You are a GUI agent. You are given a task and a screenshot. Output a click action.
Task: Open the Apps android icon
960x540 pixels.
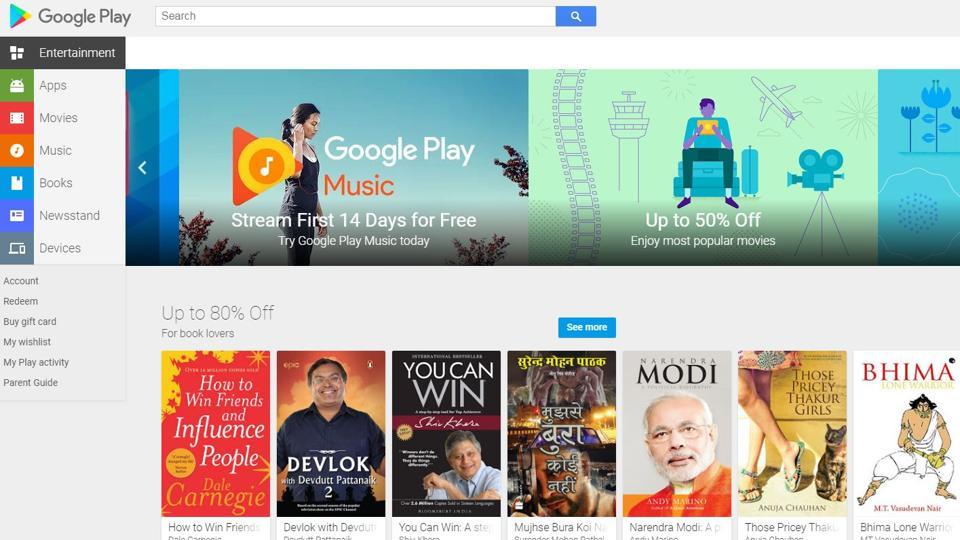(17, 85)
